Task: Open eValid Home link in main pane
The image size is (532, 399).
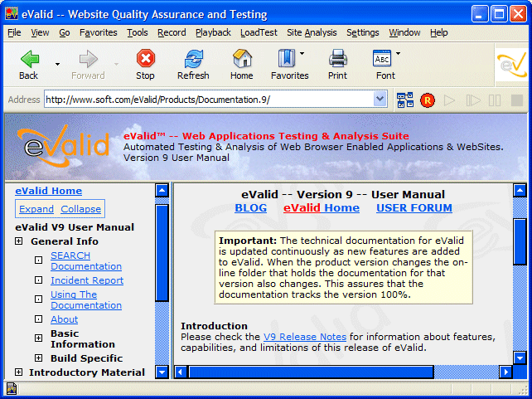Action: 322,208
